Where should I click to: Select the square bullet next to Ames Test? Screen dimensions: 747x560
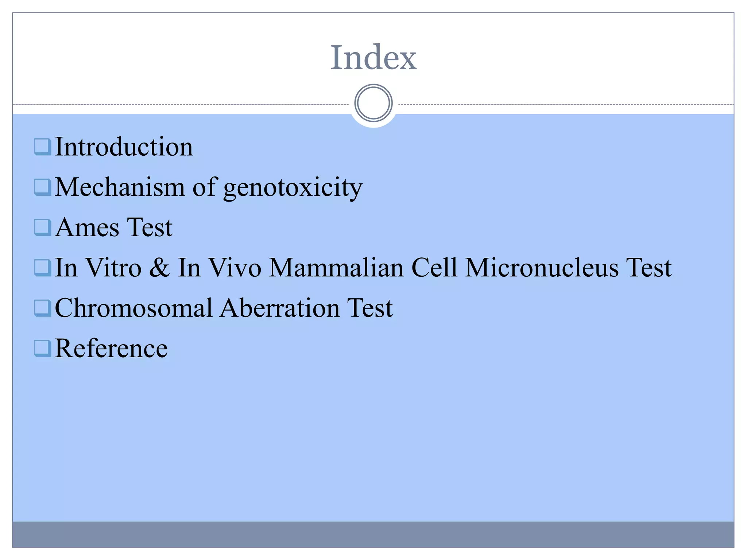click(x=42, y=227)
